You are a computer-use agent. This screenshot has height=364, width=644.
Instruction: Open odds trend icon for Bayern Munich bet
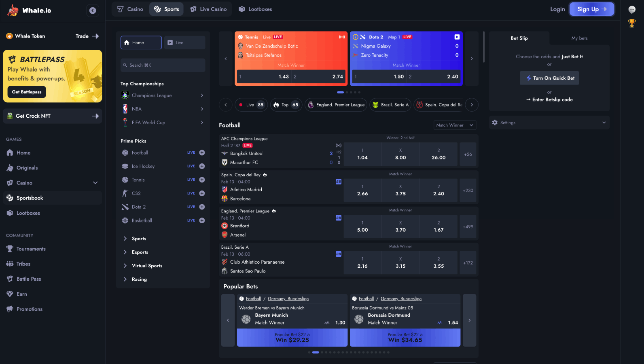pyautogui.click(x=327, y=323)
